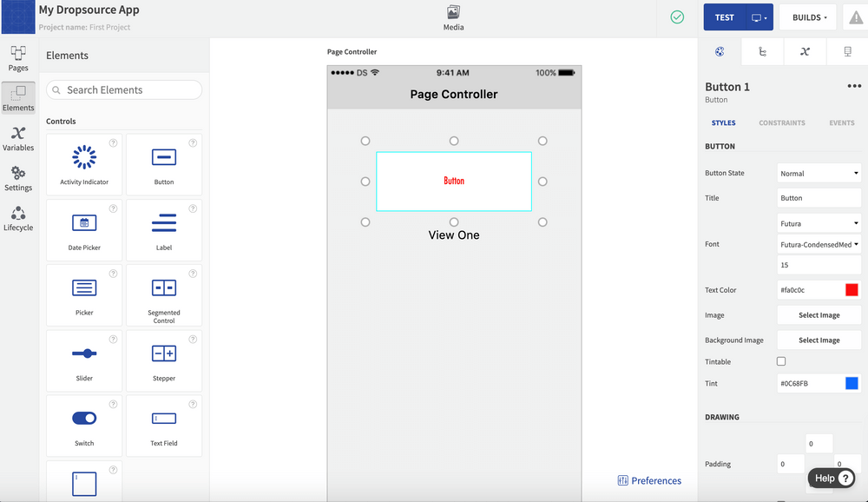Open the Button State dropdown
This screenshot has height=502, width=868.
pyautogui.click(x=818, y=173)
